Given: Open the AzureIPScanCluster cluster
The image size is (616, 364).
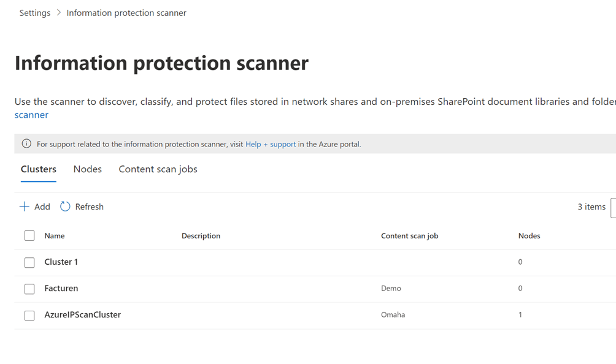Looking at the screenshot, I should tap(83, 314).
